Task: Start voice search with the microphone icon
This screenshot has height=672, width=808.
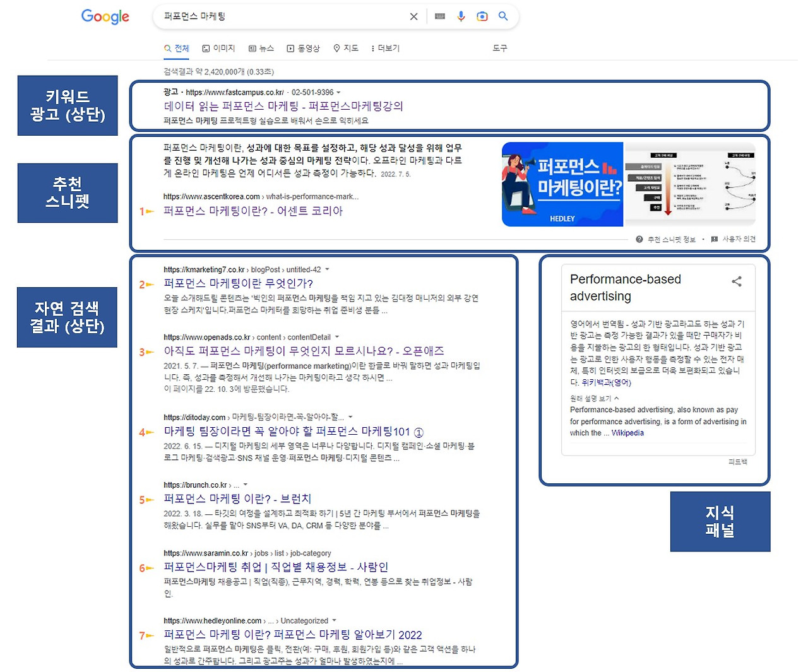Action: tap(461, 16)
